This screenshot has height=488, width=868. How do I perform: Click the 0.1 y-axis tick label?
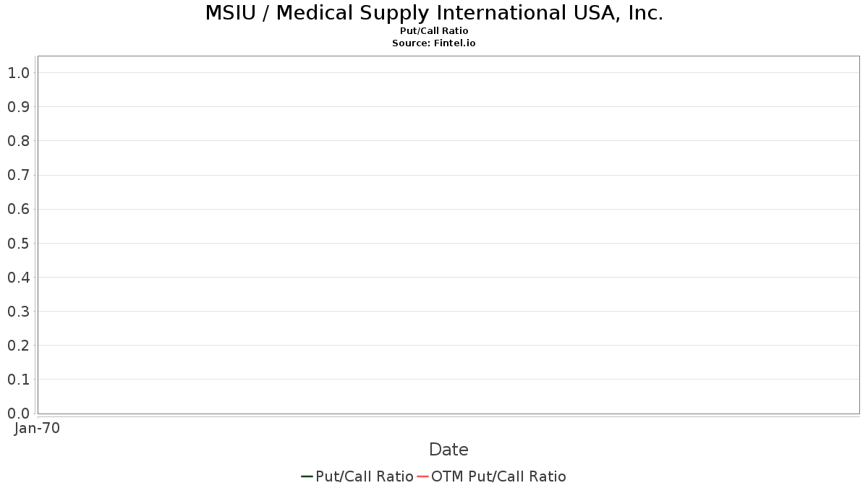point(18,379)
